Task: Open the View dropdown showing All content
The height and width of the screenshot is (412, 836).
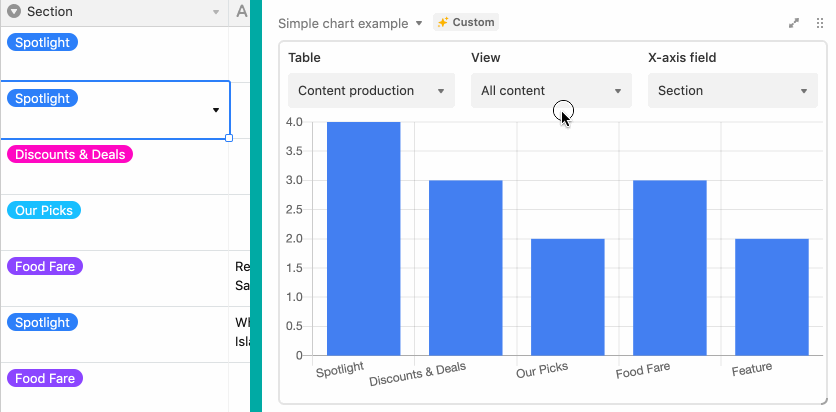Action: click(551, 91)
